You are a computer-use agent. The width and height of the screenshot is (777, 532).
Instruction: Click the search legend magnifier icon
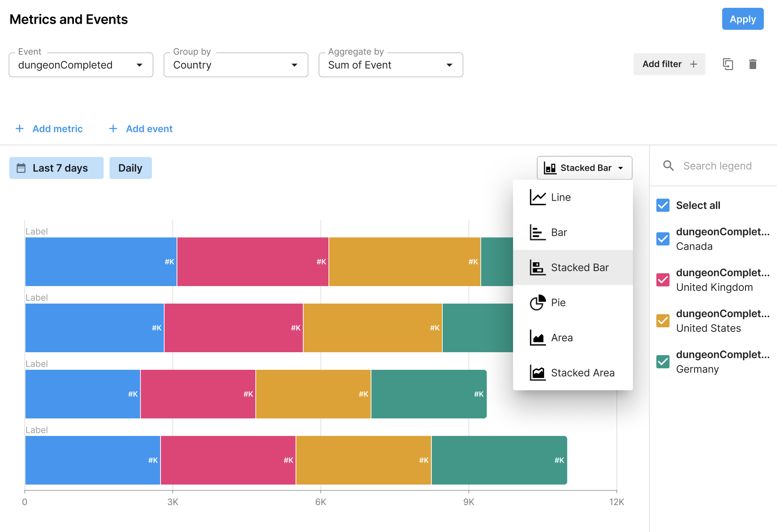tap(668, 165)
